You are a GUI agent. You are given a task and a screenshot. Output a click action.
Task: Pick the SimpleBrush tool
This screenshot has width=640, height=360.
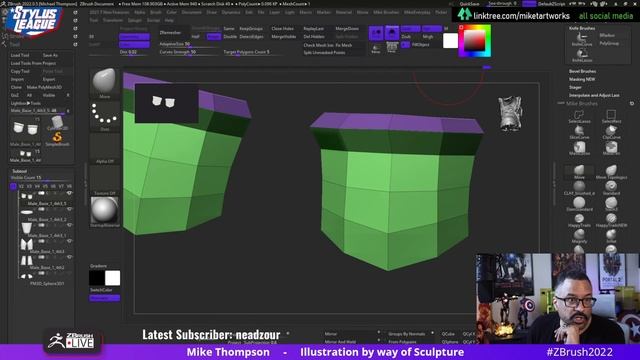pos(57,139)
